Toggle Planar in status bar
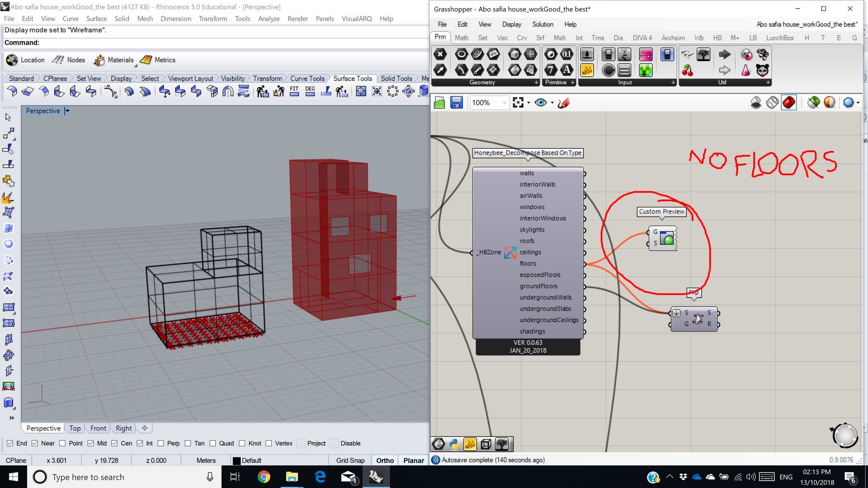 [413, 461]
